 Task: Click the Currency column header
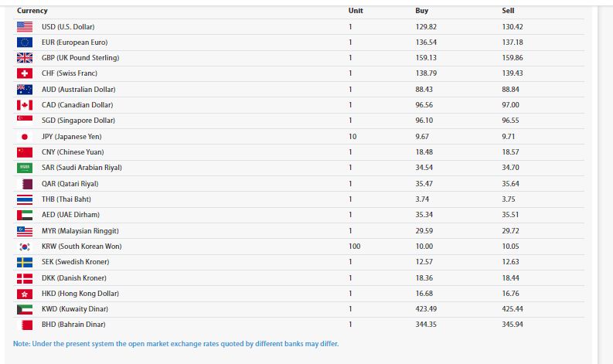point(32,11)
